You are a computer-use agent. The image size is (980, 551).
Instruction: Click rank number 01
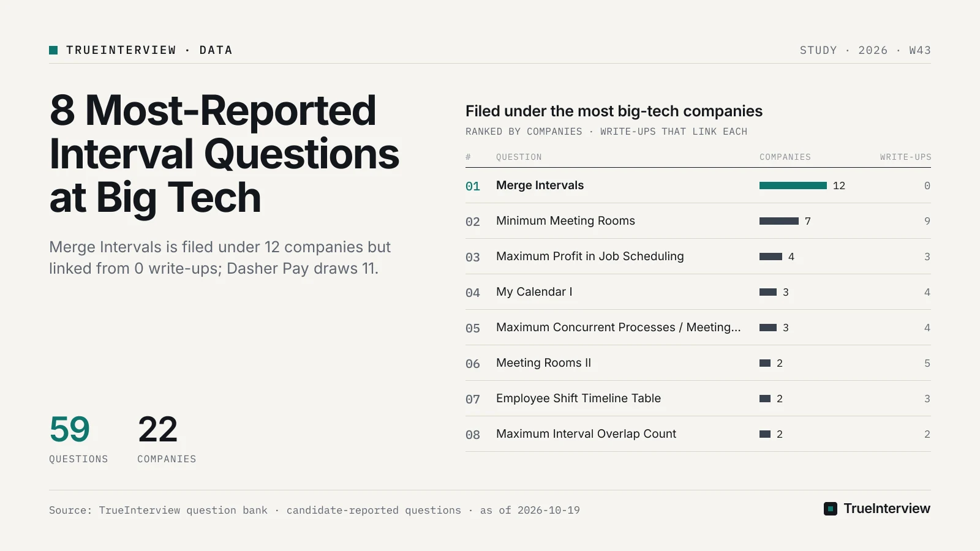coord(473,186)
